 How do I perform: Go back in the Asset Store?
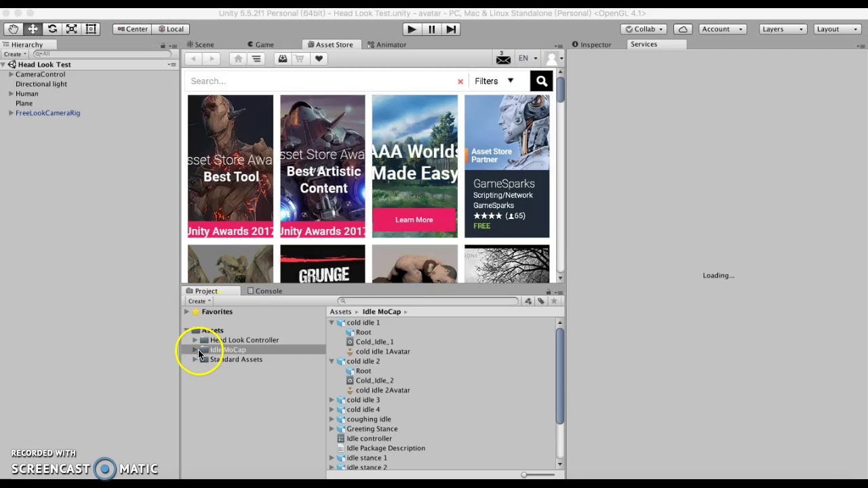coord(193,59)
